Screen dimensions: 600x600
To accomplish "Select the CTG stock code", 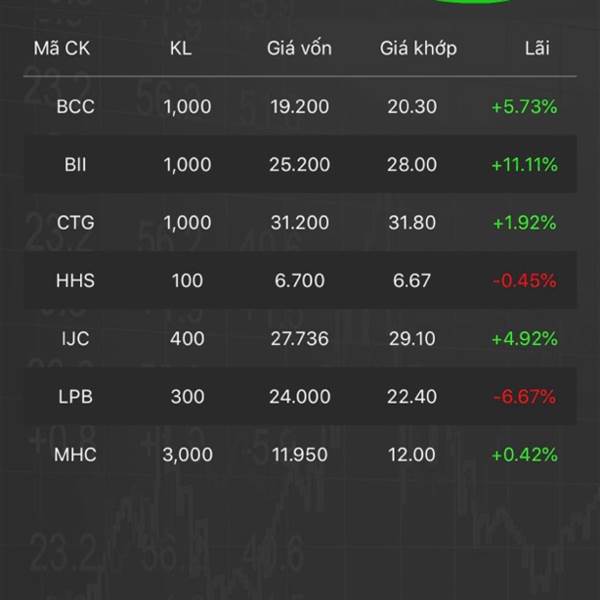I will 75,222.
